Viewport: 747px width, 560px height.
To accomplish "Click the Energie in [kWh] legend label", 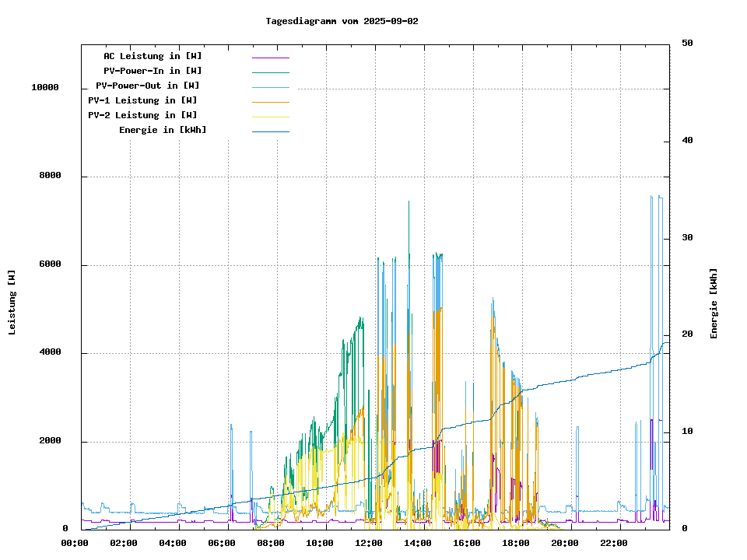I will [163, 130].
